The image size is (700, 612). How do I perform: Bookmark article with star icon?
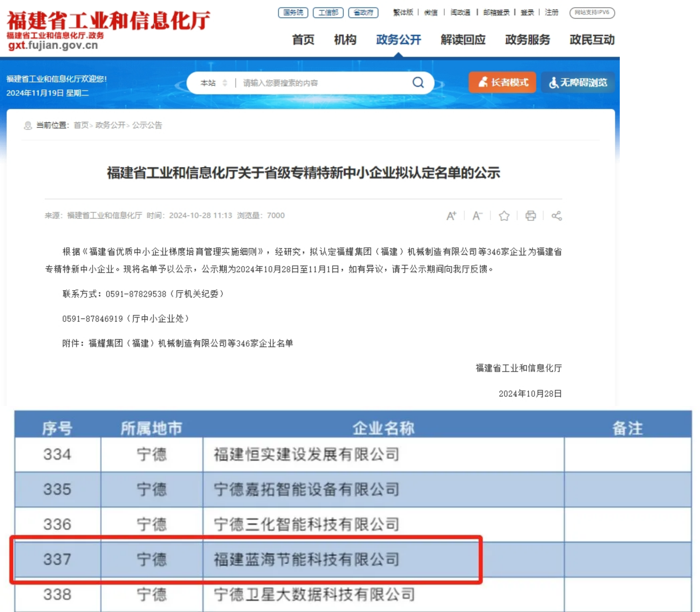[504, 216]
